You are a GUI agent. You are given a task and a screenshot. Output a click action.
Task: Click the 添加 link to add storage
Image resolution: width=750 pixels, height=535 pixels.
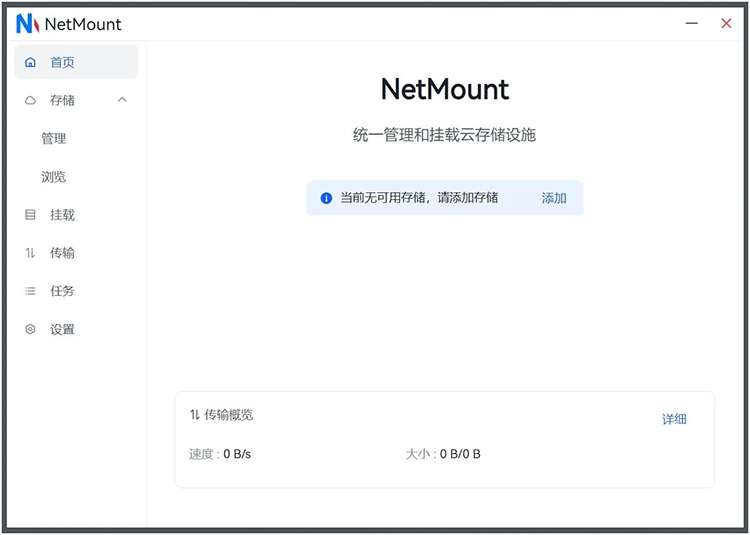pyautogui.click(x=554, y=198)
